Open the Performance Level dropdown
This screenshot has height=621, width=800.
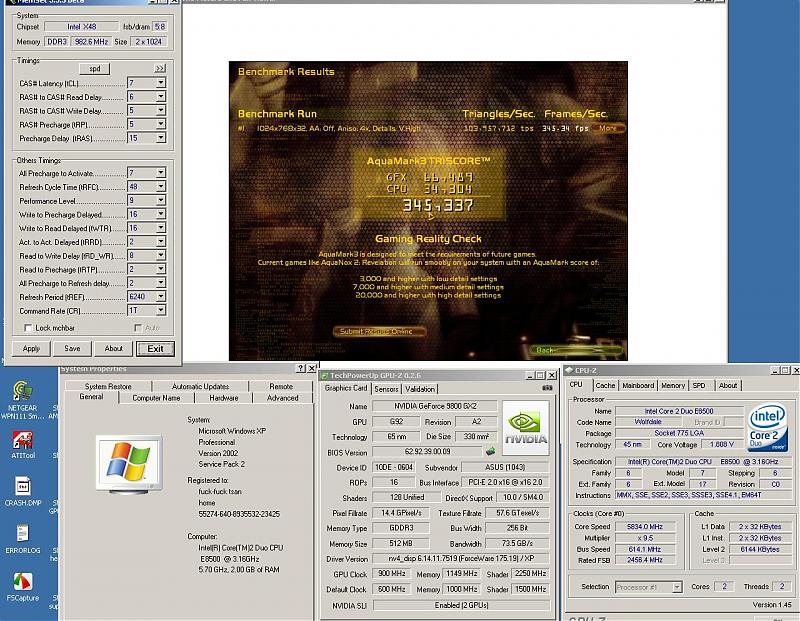tap(161, 201)
